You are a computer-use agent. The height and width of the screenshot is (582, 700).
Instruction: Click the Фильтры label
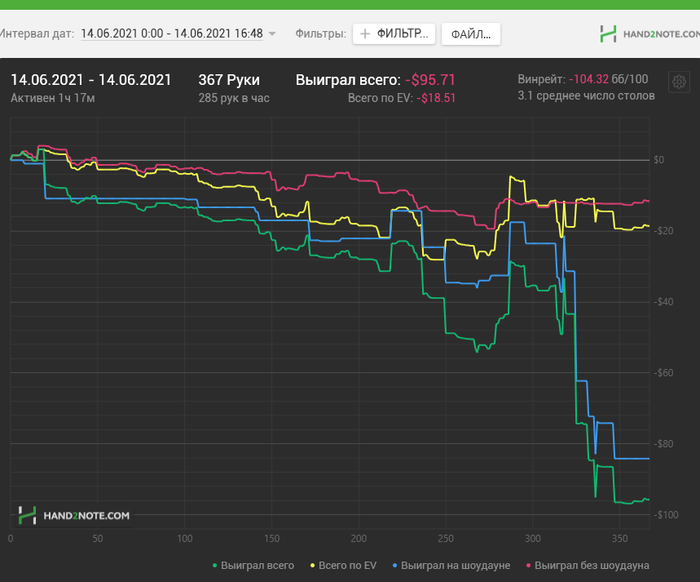point(321,34)
